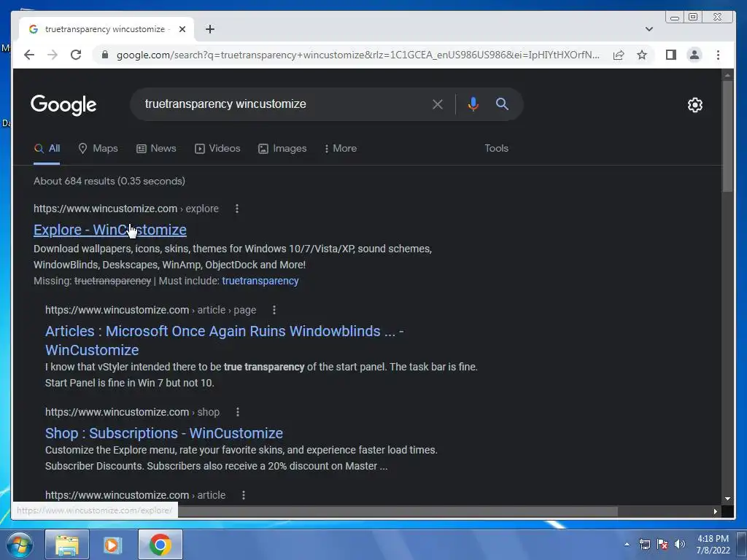This screenshot has width=747, height=560.
Task: Open Chrome's side panel
Action: pyautogui.click(x=671, y=55)
